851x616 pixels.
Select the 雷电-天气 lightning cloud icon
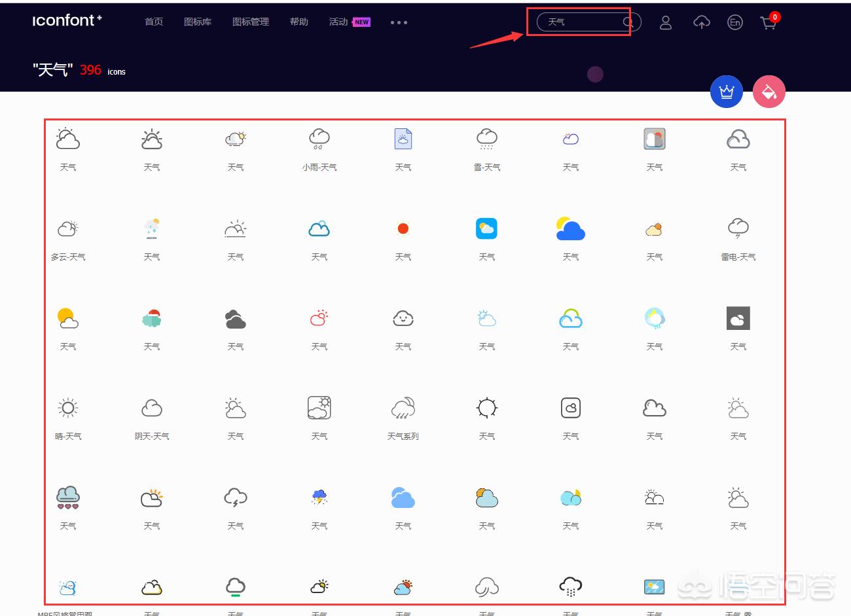(738, 228)
